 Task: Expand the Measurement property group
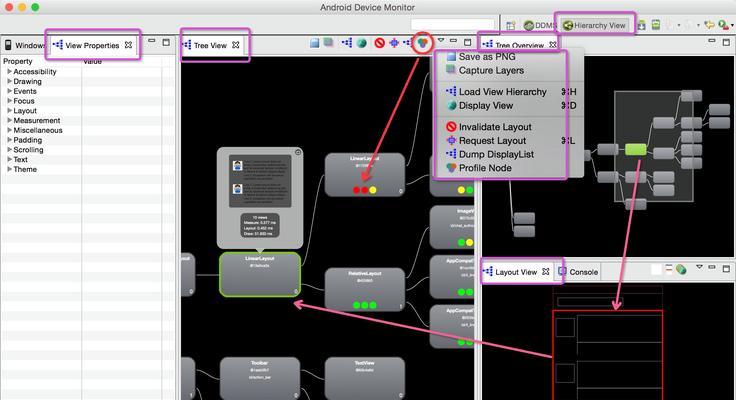click(x=9, y=121)
